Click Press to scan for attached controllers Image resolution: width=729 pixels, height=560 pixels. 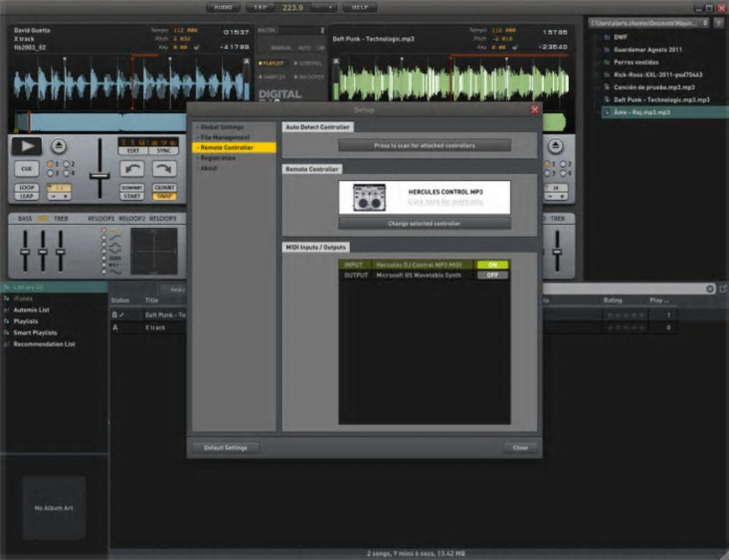[425, 146]
